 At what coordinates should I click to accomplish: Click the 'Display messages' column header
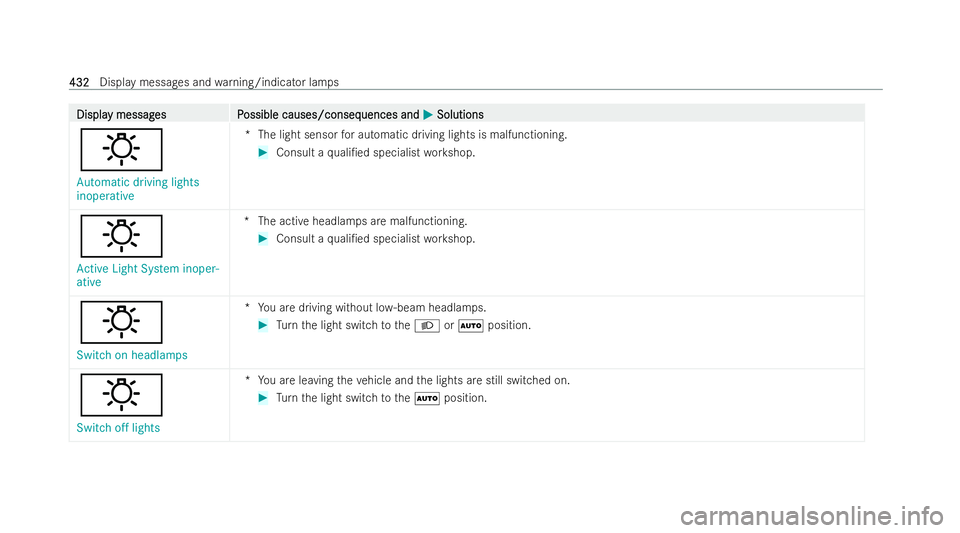121,114
